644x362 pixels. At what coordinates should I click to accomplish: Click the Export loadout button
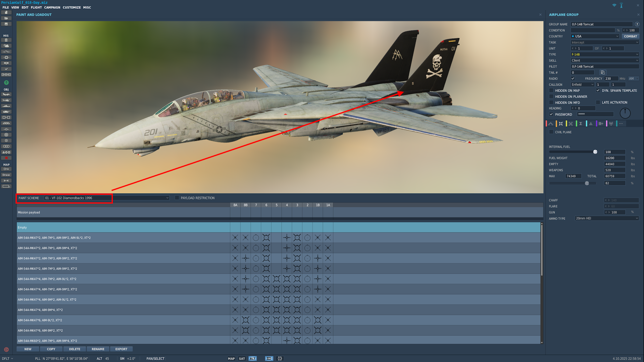[121, 349]
